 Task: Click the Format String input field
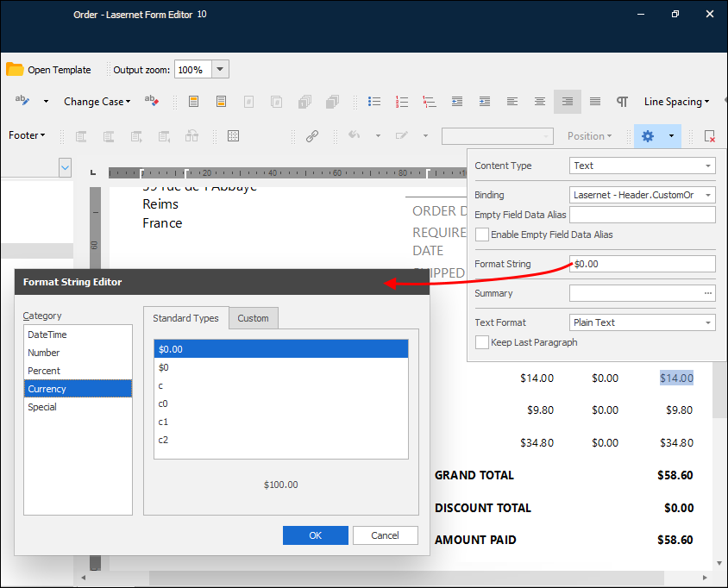tap(642, 264)
